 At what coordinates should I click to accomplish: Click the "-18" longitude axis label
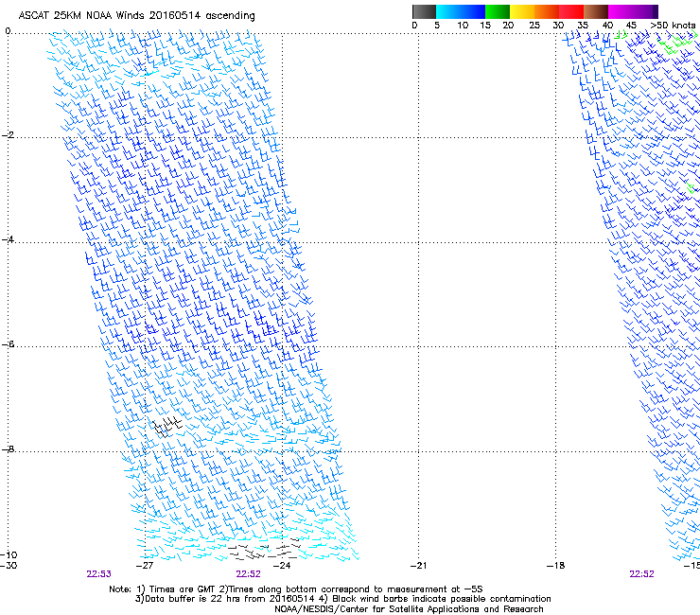[555, 566]
